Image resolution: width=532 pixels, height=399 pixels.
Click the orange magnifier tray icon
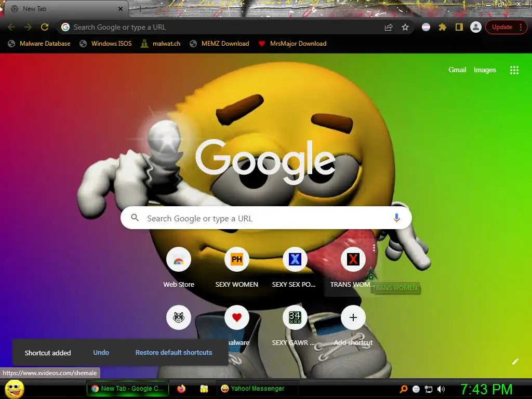tap(404, 389)
